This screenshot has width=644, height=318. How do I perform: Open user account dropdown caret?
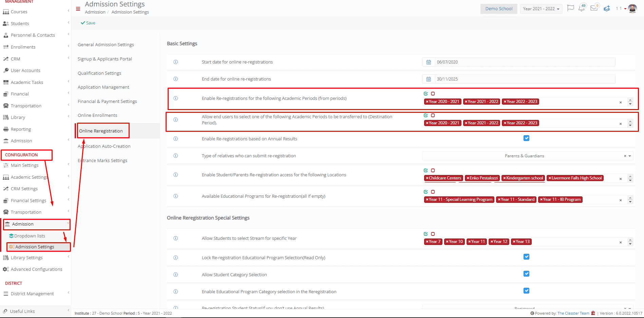(625, 9)
